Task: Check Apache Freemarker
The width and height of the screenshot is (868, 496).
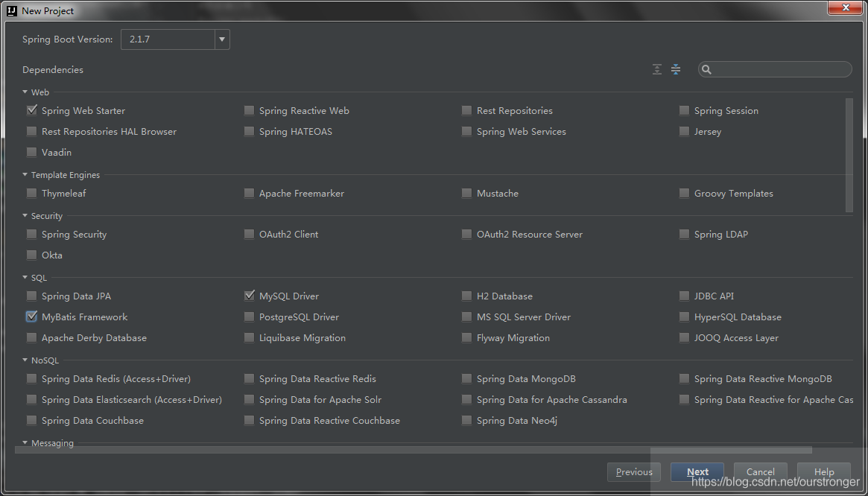Action: pos(249,193)
